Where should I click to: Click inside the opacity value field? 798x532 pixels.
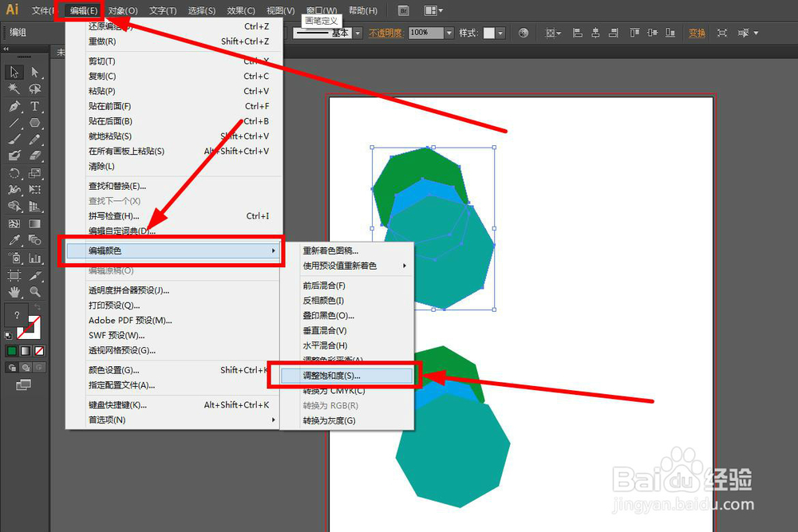tap(423, 33)
